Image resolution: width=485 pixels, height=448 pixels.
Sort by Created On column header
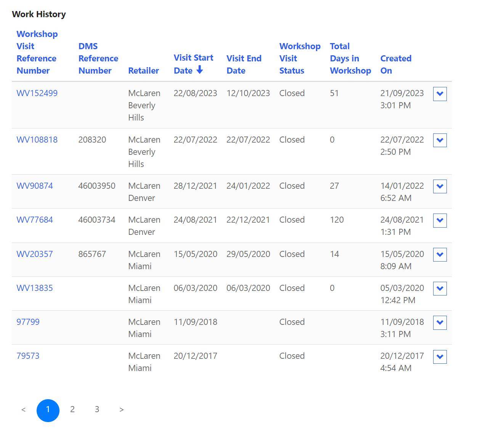(395, 64)
